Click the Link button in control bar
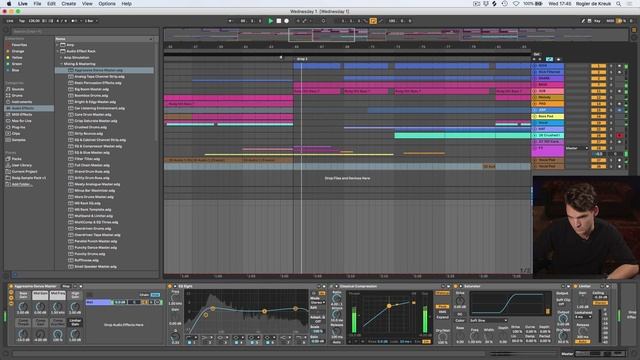The width and height of the screenshot is (640, 360). [x=10, y=21]
